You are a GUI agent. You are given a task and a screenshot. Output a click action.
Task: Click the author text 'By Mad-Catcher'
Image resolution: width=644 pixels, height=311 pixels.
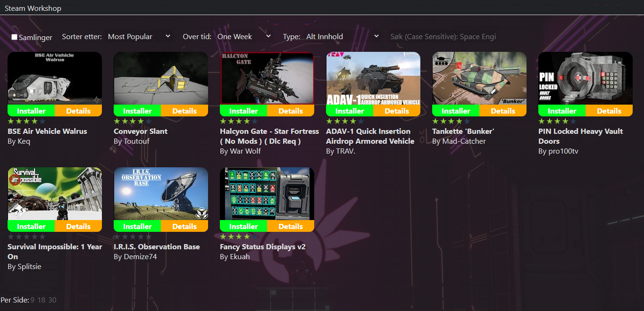click(x=459, y=141)
